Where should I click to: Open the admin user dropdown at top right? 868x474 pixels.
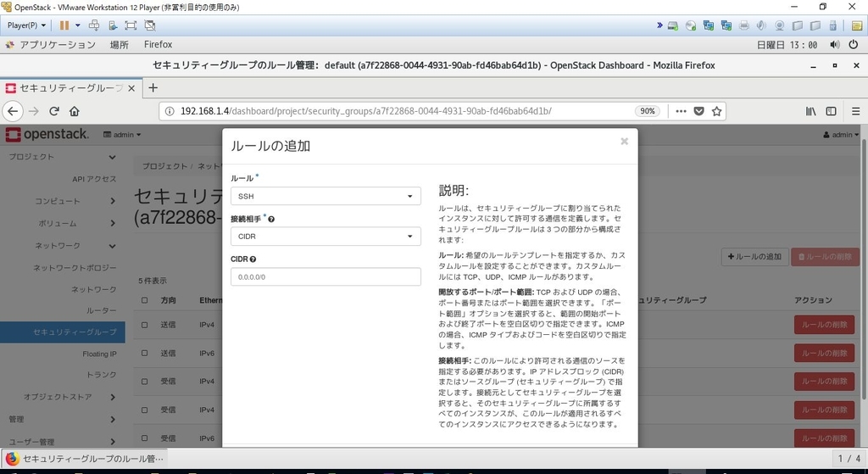coord(841,135)
